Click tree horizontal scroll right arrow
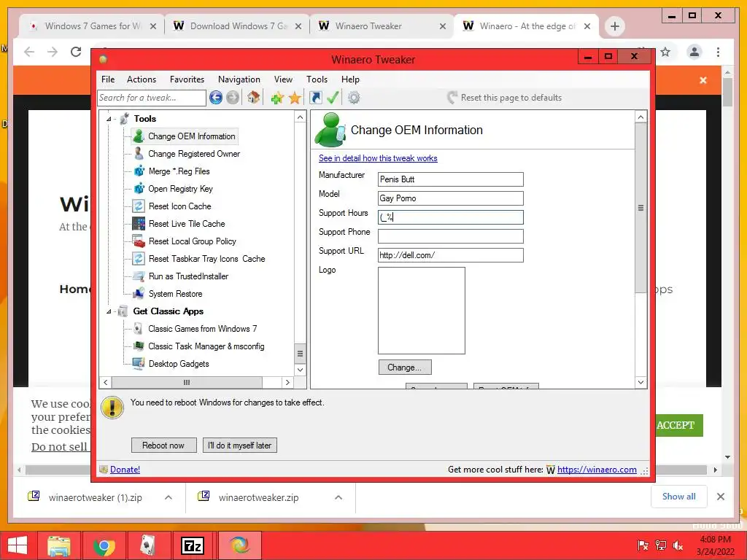 click(287, 382)
